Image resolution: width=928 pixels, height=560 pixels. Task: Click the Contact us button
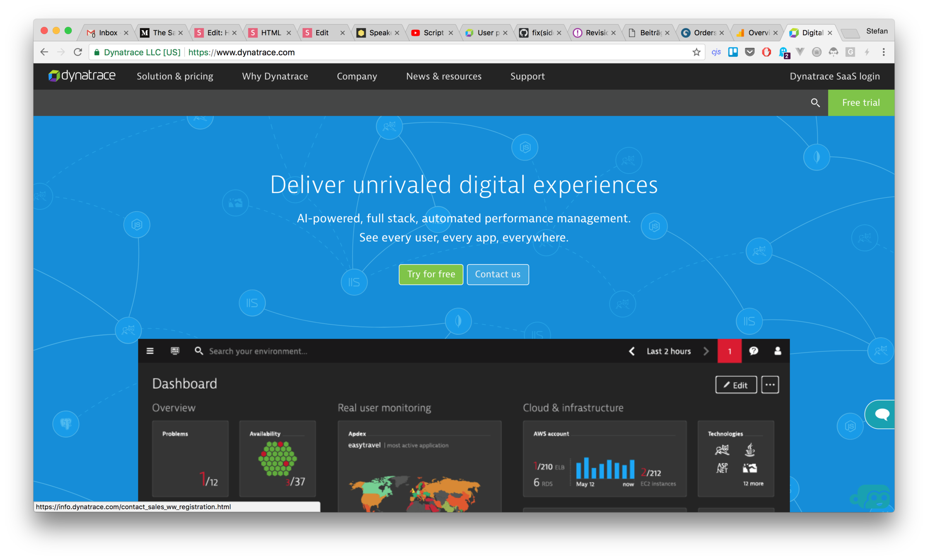tap(498, 274)
